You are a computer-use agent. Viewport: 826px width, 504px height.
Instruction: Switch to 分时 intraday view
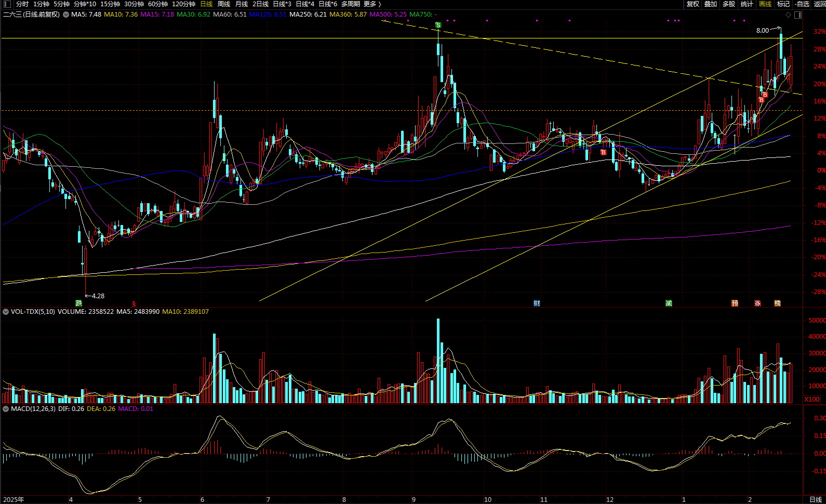click(22, 4)
